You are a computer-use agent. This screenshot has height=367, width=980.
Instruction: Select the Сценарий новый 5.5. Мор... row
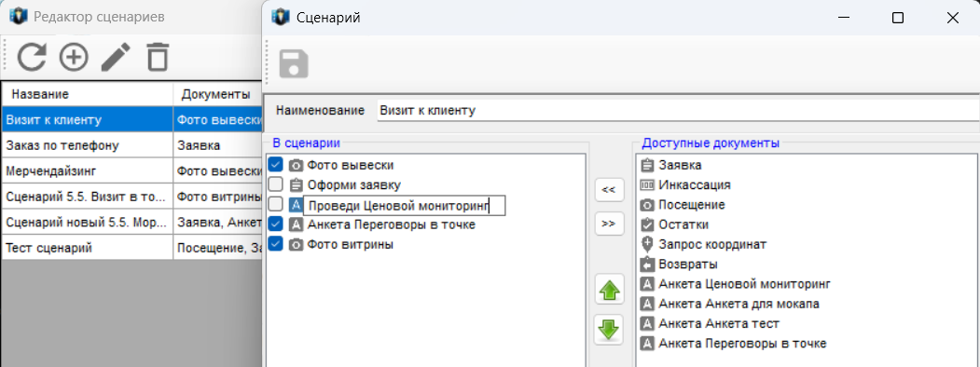pos(131,223)
